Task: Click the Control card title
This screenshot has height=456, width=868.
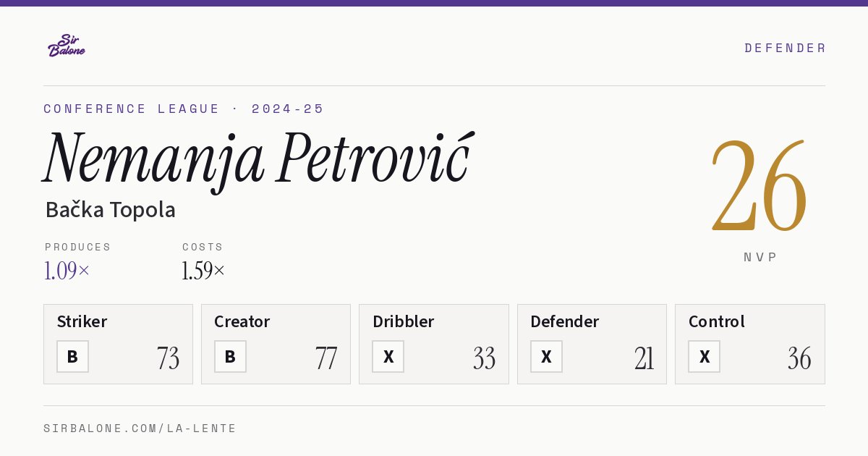Action: (717, 321)
